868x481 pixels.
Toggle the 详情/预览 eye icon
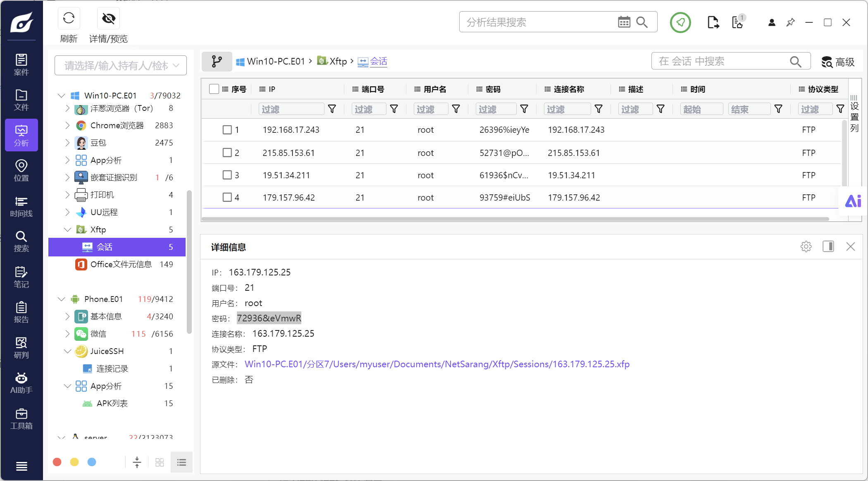(x=108, y=18)
